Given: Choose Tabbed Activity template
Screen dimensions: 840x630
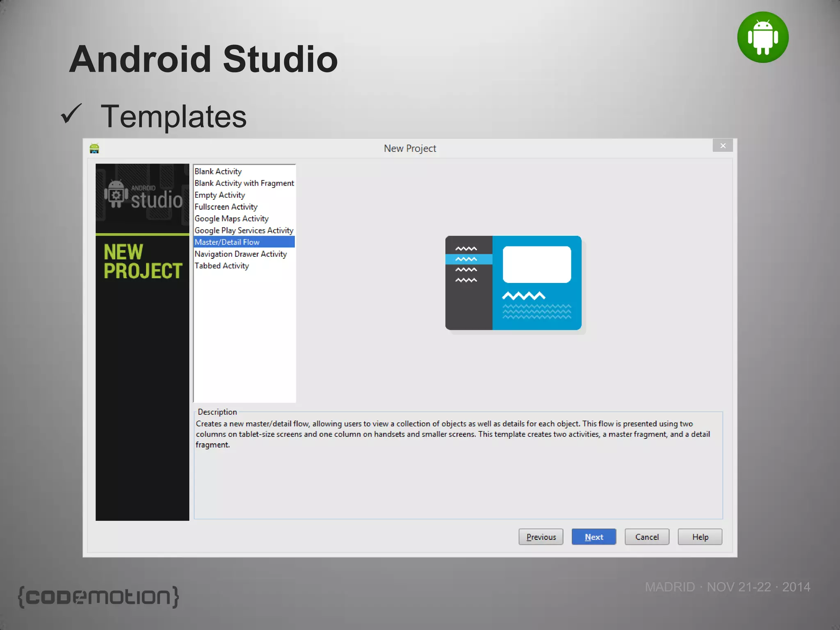Looking at the screenshot, I should pyautogui.click(x=244, y=266).
